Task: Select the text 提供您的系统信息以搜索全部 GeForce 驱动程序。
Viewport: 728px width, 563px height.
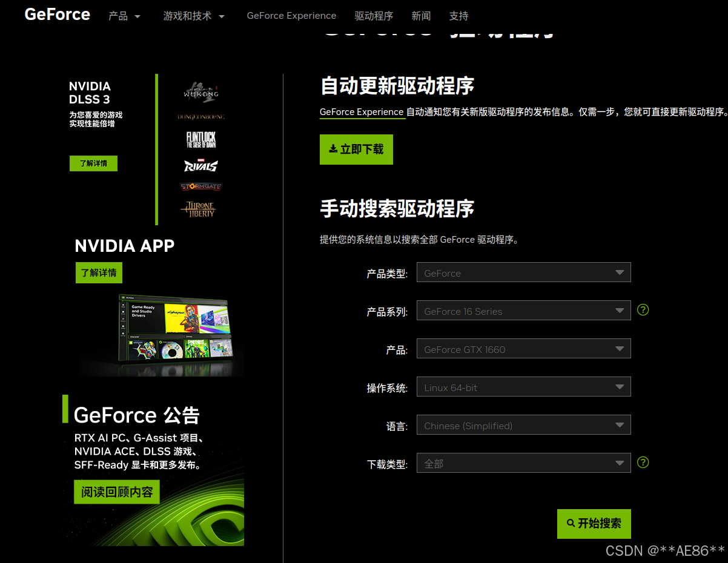Action: [420, 240]
